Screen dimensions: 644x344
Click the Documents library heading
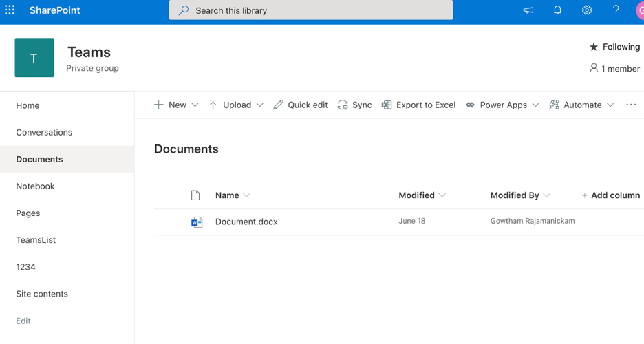(x=186, y=149)
